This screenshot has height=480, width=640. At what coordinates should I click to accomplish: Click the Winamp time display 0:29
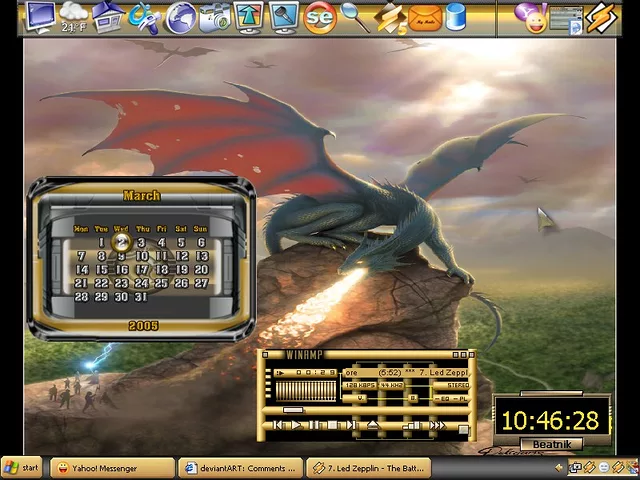tap(304, 373)
